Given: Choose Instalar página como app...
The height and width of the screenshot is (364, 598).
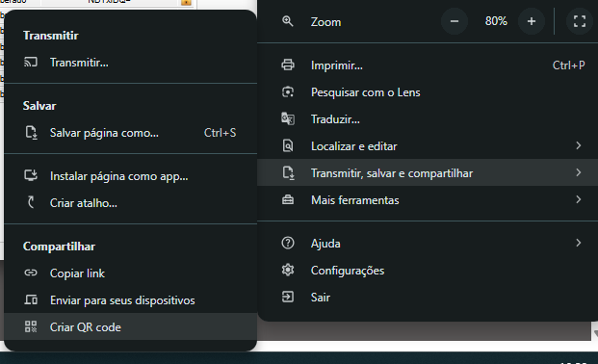Looking at the screenshot, I should pos(130,176).
